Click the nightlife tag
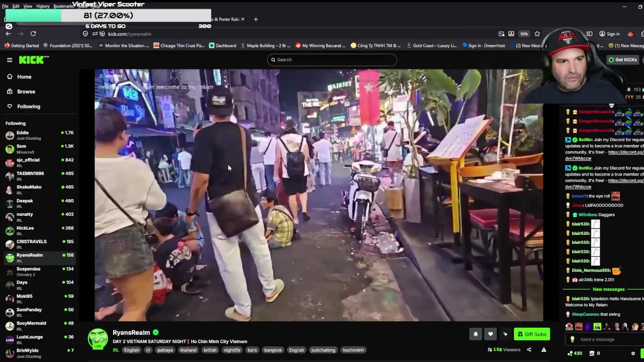The width and height of the screenshot is (644, 362). [232, 350]
